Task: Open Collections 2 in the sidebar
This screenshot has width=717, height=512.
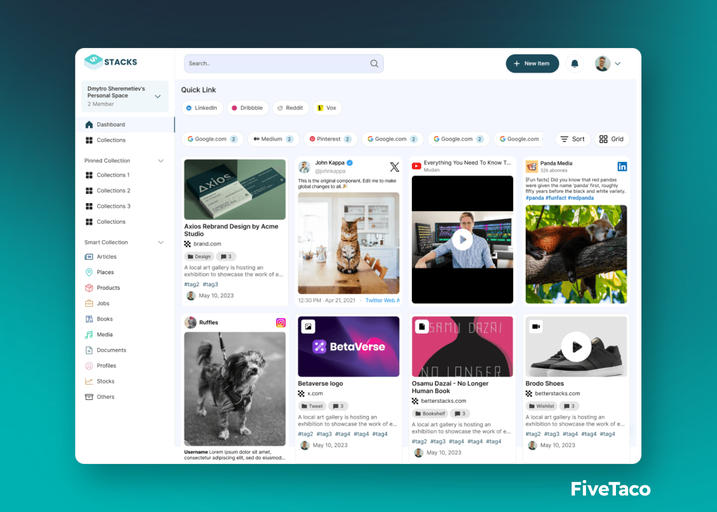Action: [112, 190]
